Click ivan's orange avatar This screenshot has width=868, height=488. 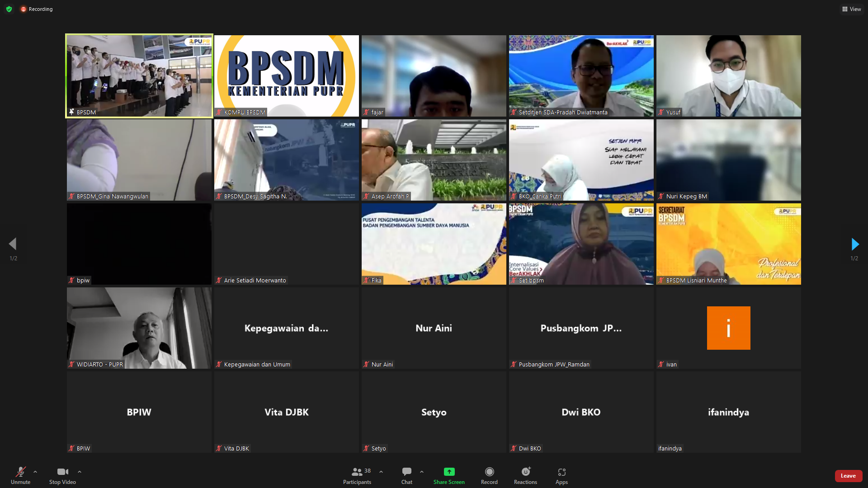(x=729, y=328)
